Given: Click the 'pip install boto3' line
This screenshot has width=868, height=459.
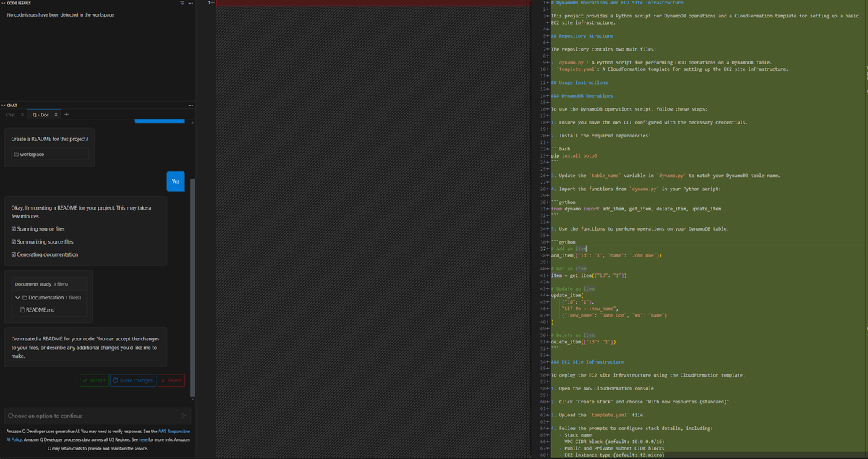Looking at the screenshot, I should point(574,155).
